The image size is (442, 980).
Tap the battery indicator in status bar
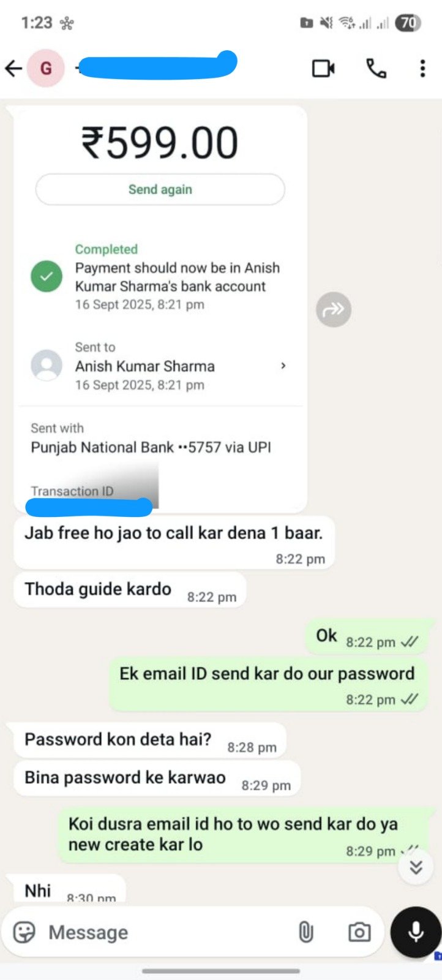coord(408,23)
